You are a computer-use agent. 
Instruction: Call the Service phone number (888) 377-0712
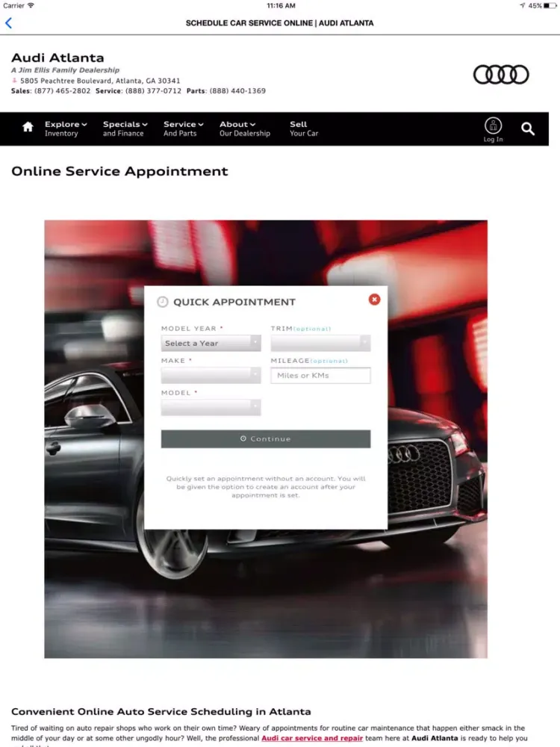point(153,90)
